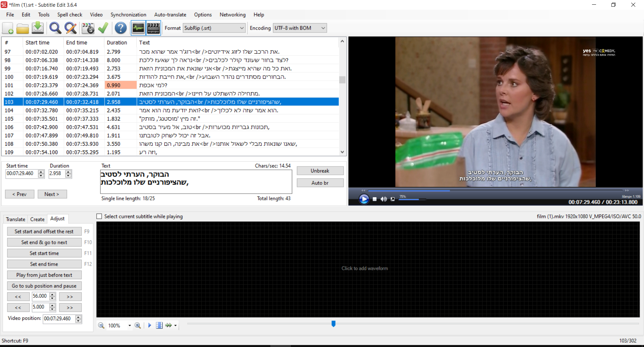Screen dimensions: 644x347
Task: Click Click to add waveform area
Action: pos(365,268)
